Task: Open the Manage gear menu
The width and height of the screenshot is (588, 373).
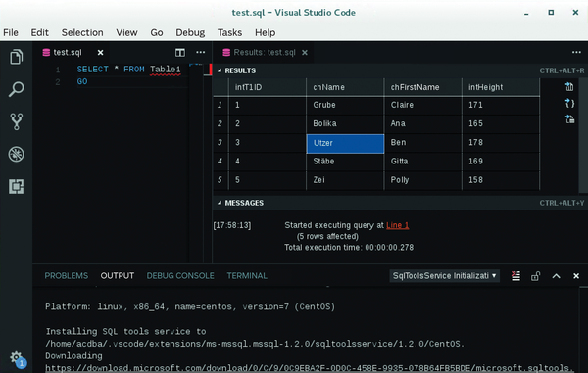Action: click(16, 357)
